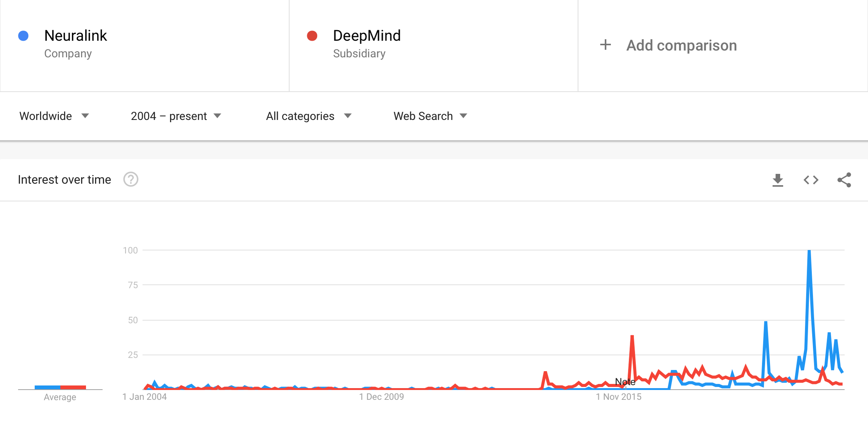The image size is (868, 433).
Task: Expand the Worldwide region dropdown
Action: click(54, 116)
